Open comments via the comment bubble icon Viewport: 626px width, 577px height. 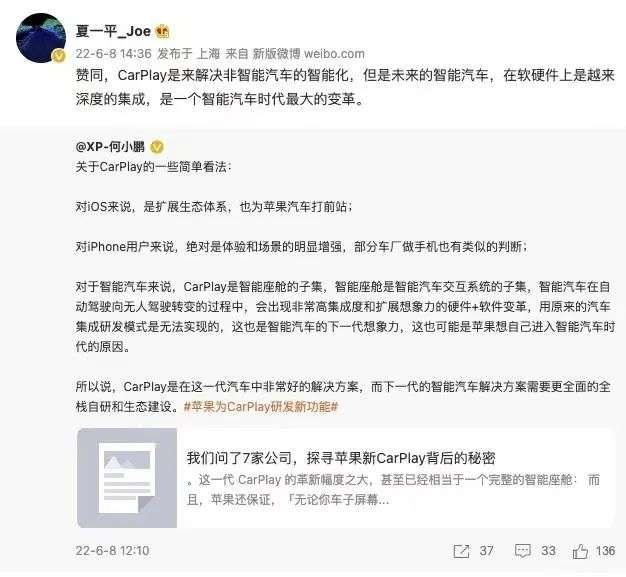click(x=523, y=551)
